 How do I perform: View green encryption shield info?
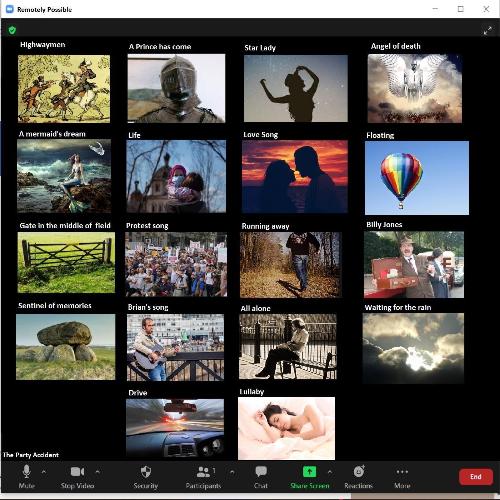tap(12, 30)
